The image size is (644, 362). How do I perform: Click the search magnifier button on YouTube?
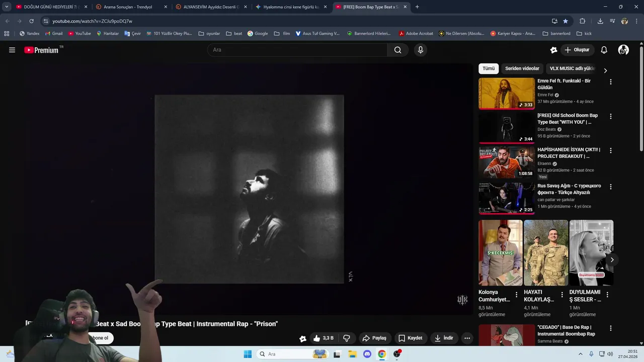click(397, 50)
